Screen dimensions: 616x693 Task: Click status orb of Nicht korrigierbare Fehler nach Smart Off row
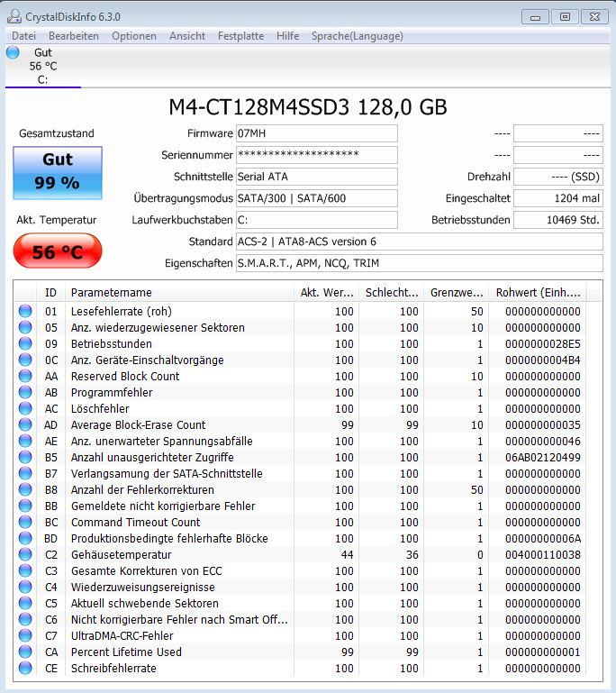point(25,619)
